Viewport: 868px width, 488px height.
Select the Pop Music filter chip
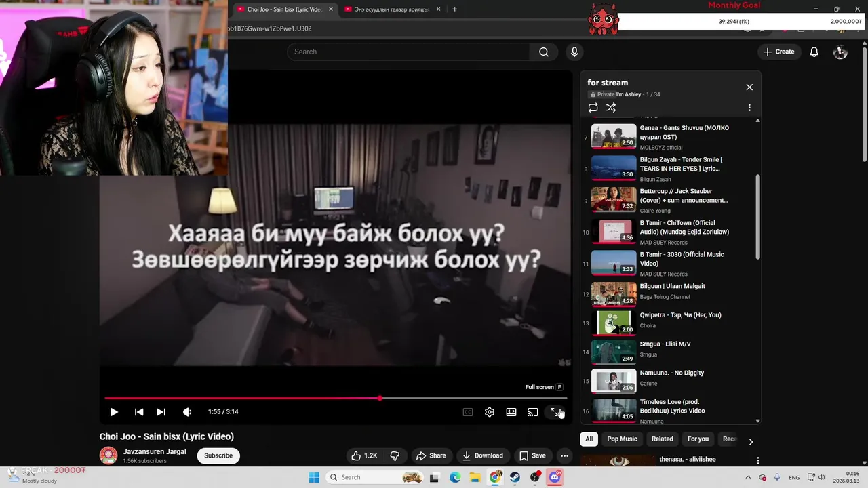click(622, 439)
